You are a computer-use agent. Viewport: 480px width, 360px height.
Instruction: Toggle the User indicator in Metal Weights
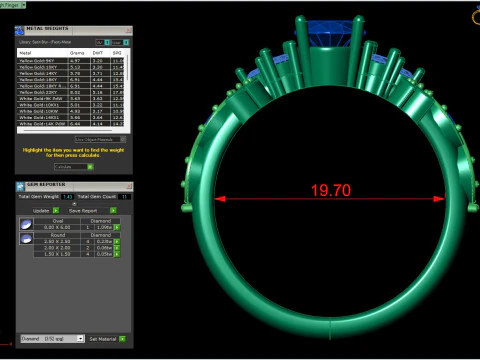126,42
